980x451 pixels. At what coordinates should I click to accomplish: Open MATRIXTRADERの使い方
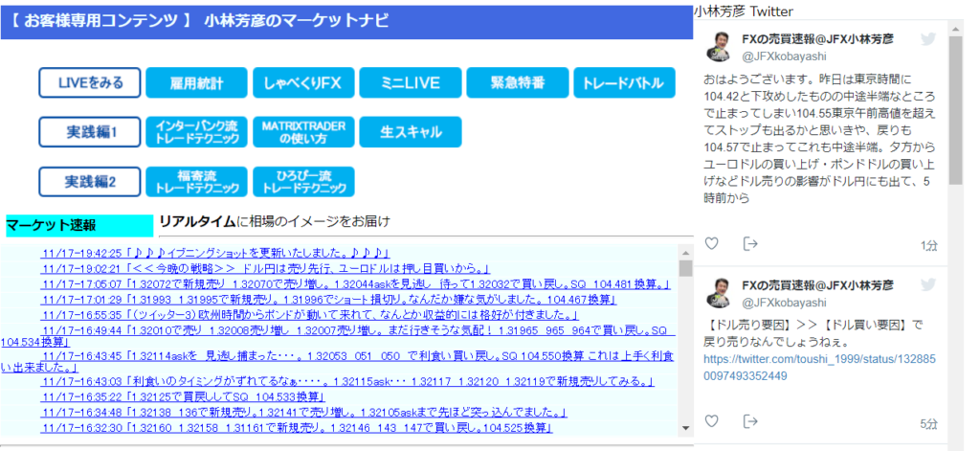[x=303, y=132]
